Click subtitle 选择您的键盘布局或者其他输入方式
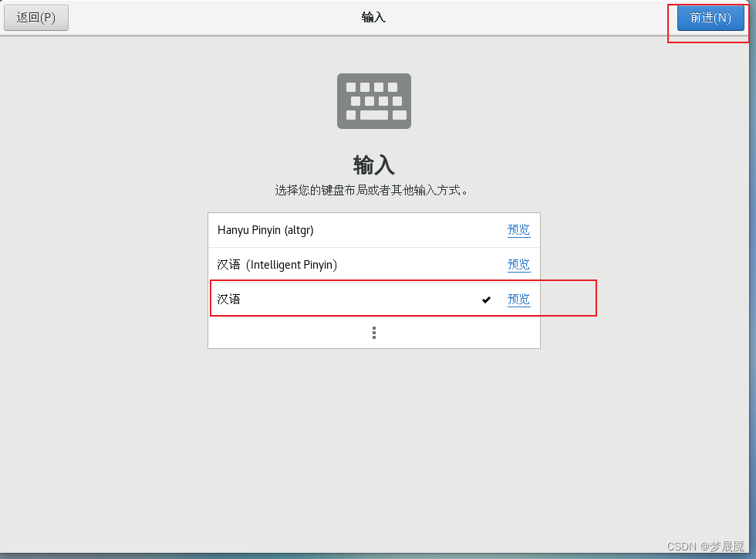 (371, 190)
